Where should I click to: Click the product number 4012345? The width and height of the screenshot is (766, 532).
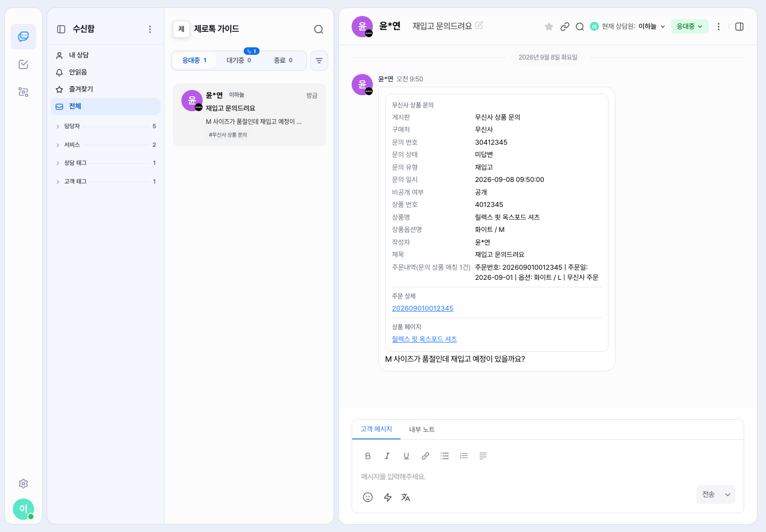[489, 205]
